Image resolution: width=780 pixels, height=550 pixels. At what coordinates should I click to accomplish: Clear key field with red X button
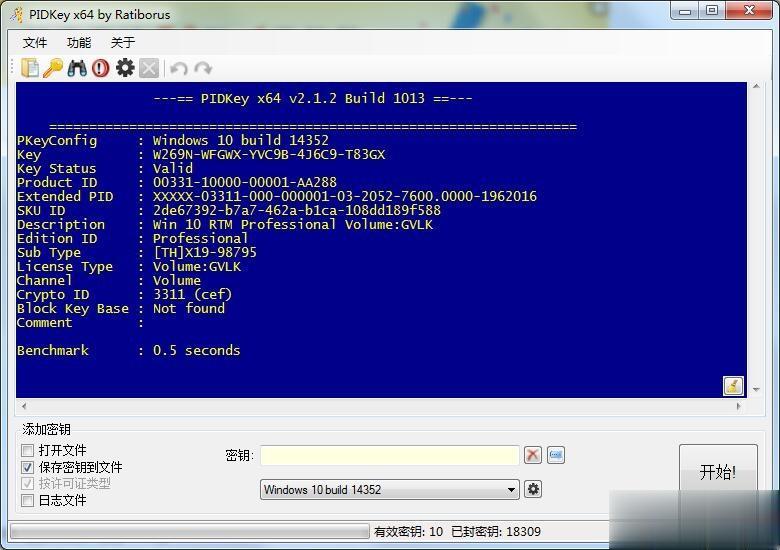533,455
